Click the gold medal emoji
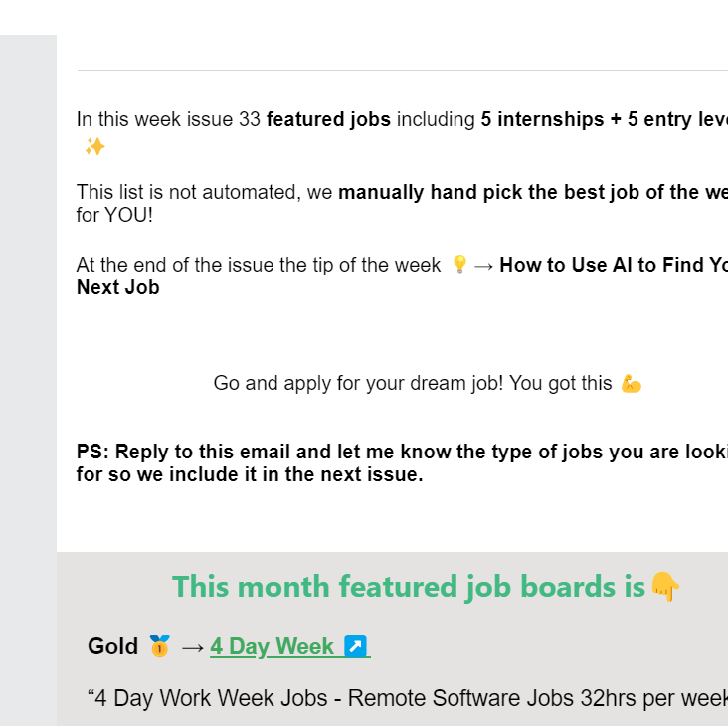 click(x=160, y=646)
